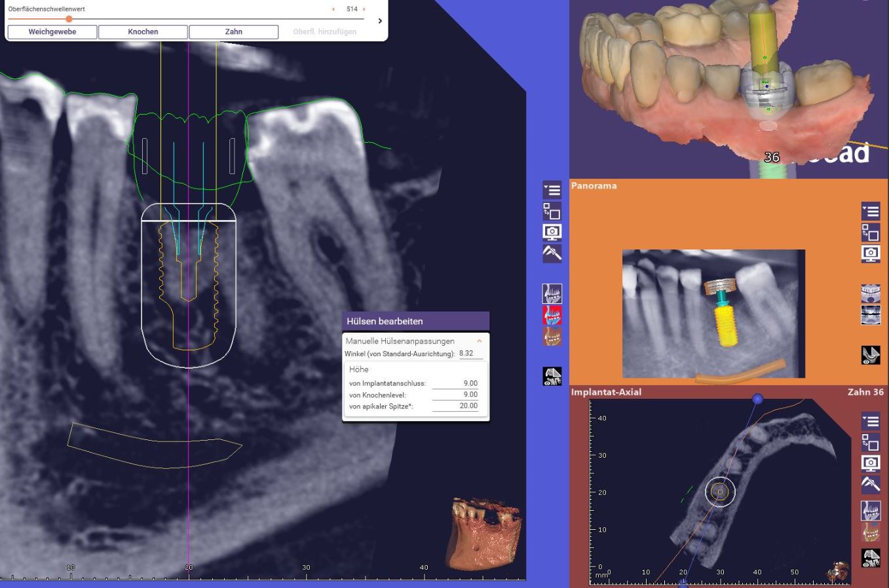
Task: Toggle visibility eye icon in main view
Action: pyautogui.click(x=552, y=377)
